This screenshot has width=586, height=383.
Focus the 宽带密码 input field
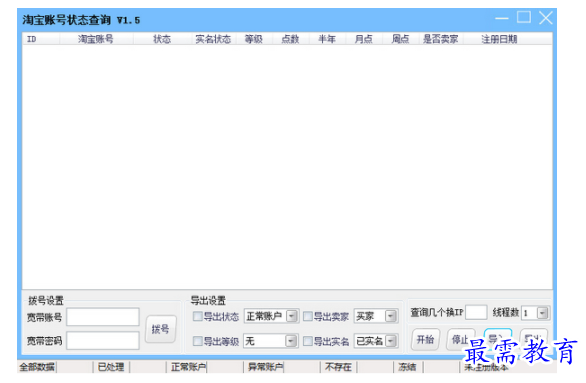click(x=103, y=340)
